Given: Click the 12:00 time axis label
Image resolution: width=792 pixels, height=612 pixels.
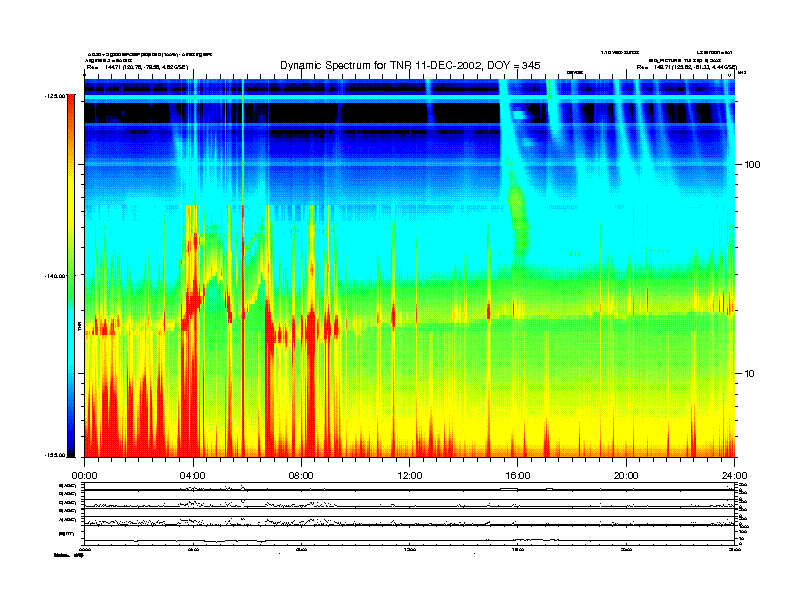Looking at the screenshot, I should 410,476.
